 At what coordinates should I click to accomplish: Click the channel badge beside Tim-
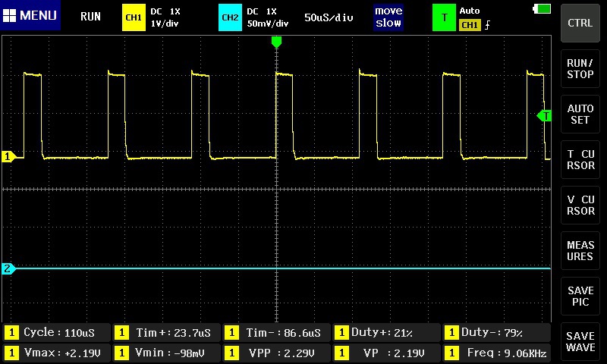(x=231, y=332)
